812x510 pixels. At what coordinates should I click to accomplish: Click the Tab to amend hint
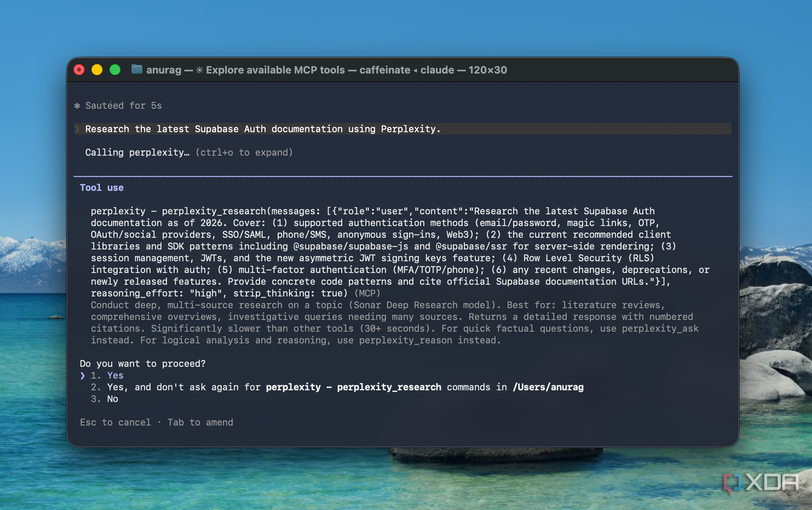point(200,422)
